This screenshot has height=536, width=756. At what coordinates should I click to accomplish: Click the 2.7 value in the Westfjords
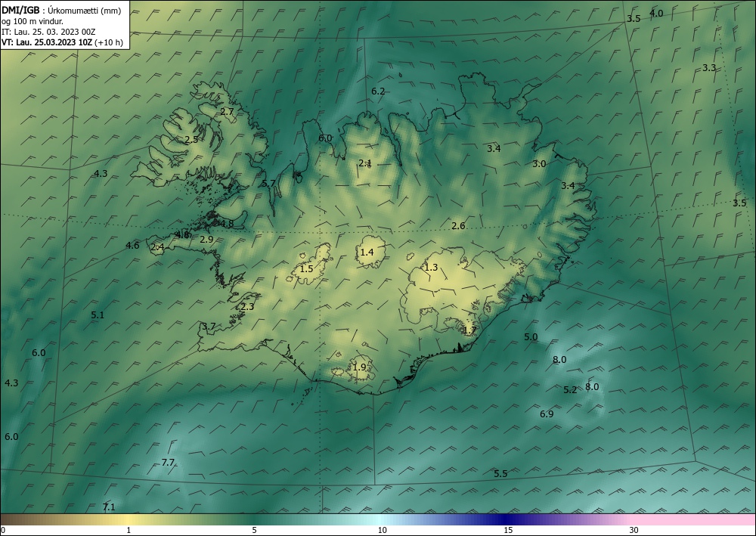227,111
